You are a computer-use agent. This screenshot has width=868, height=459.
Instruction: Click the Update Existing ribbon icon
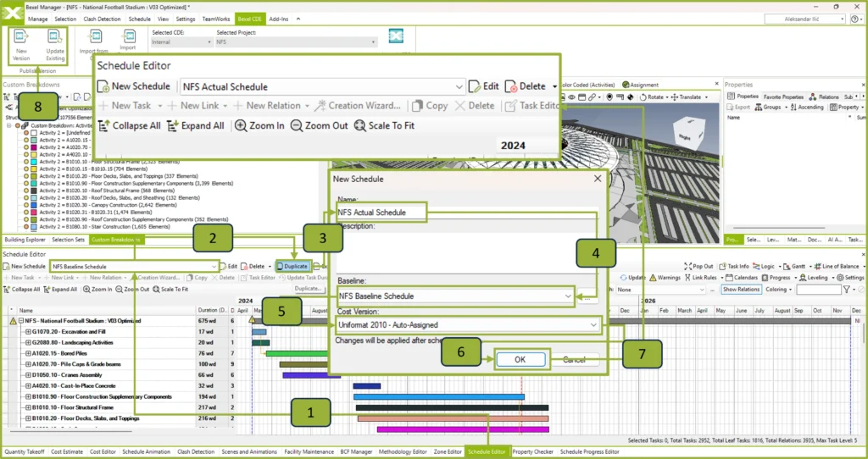point(55,37)
